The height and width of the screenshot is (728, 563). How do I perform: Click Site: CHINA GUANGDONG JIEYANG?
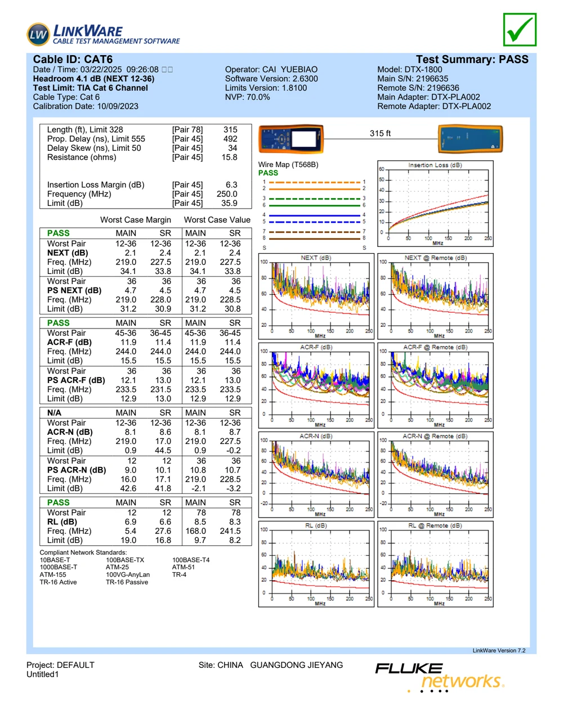[x=271, y=665]
